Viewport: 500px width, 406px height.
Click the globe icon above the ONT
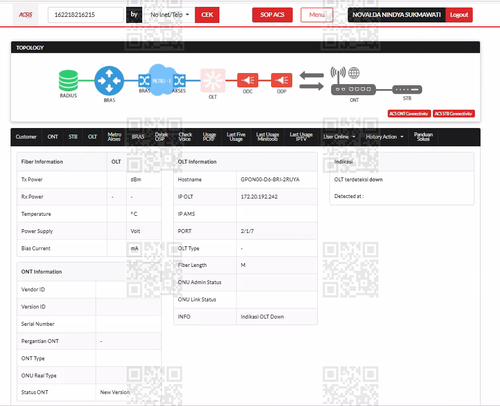pos(354,73)
